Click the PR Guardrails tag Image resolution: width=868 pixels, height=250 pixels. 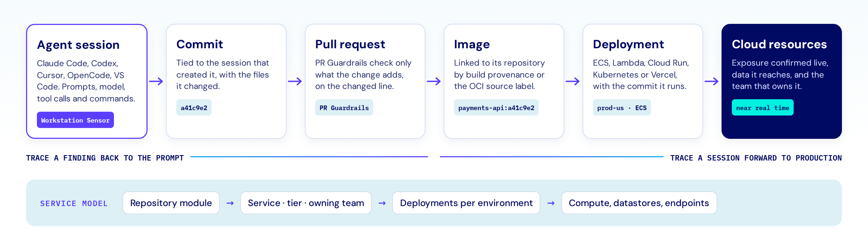[x=344, y=107]
